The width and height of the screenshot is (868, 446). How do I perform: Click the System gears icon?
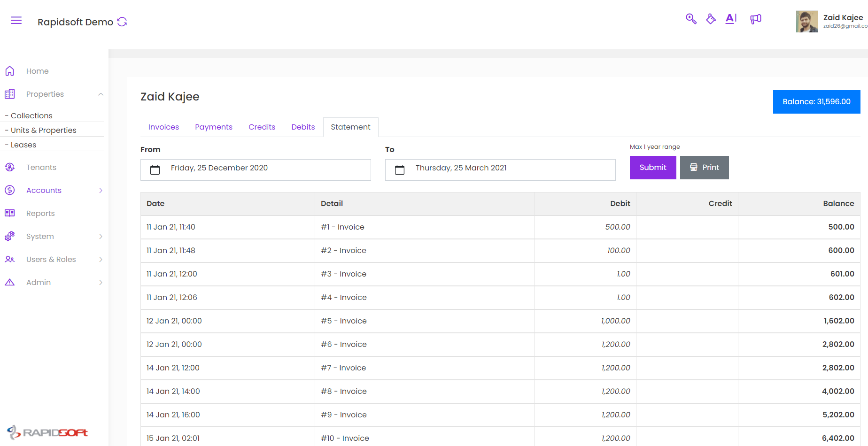pyautogui.click(x=10, y=236)
